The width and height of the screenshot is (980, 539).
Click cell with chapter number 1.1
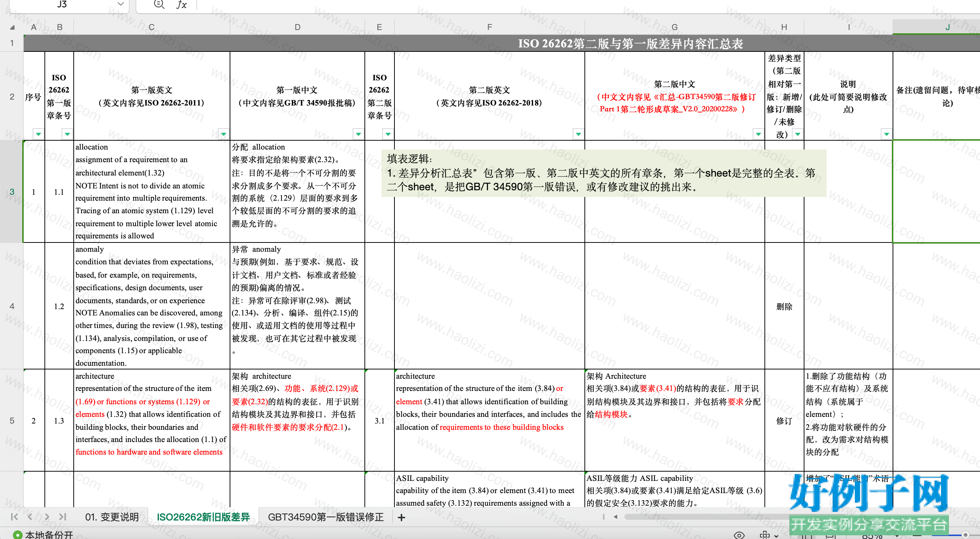(x=59, y=192)
